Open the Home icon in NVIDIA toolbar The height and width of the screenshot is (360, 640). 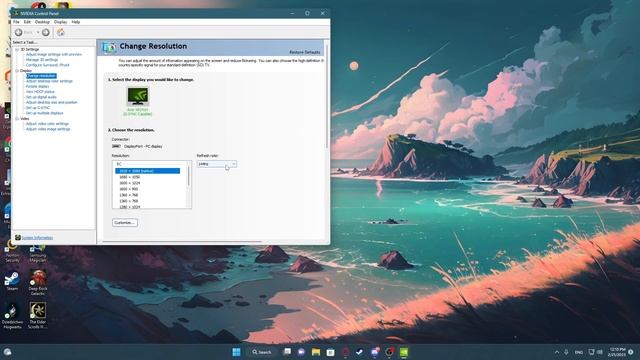click(x=60, y=32)
